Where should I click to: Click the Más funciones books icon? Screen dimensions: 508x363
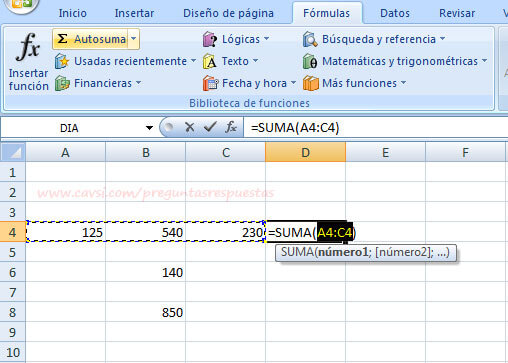[311, 83]
